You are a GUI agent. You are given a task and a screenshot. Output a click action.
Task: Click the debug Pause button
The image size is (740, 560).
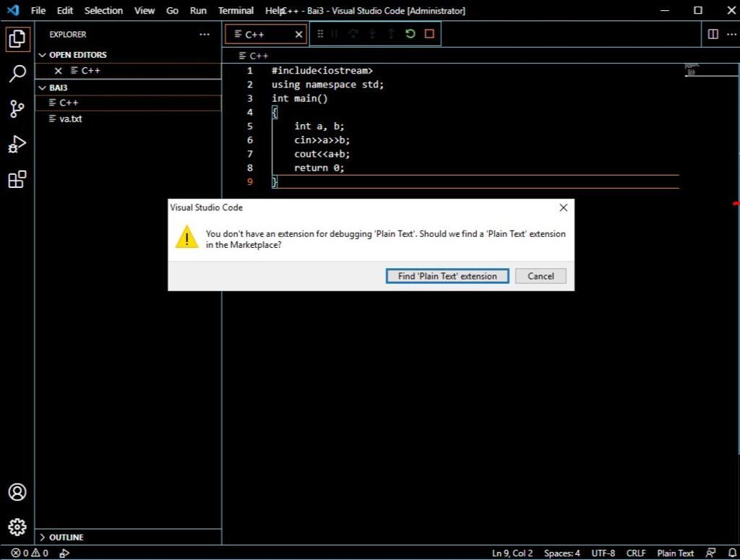[335, 33]
